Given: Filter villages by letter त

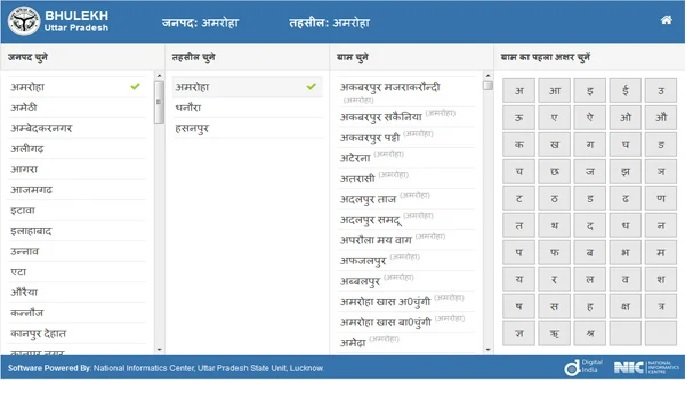Looking at the screenshot, I should (518, 225).
